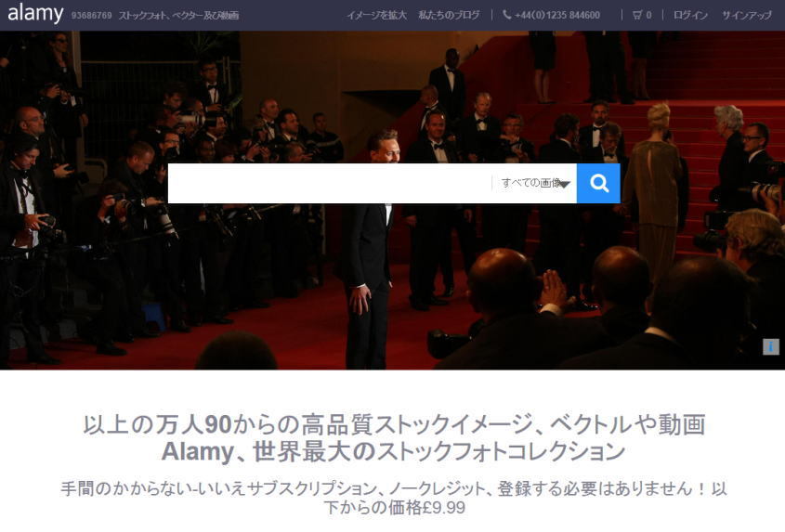Go to 私たちのブログ in the header
The height and width of the screenshot is (532, 785).
point(449,15)
